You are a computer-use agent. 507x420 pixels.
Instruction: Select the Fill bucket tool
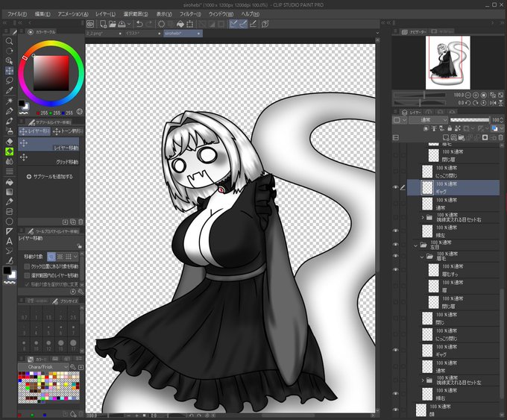click(x=10, y=182)
